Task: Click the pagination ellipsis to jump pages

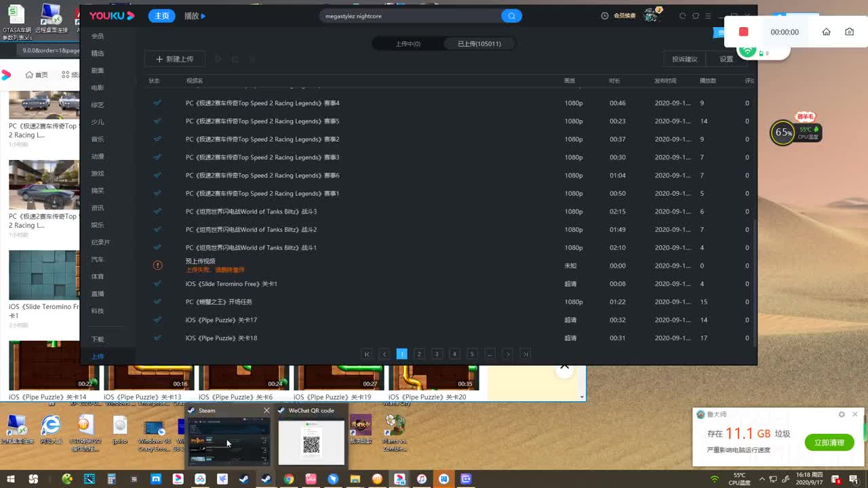Action: point(490,354)
